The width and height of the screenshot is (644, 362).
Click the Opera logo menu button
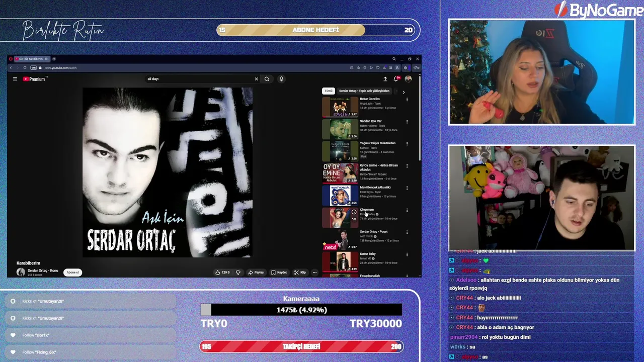coord(11,59)
